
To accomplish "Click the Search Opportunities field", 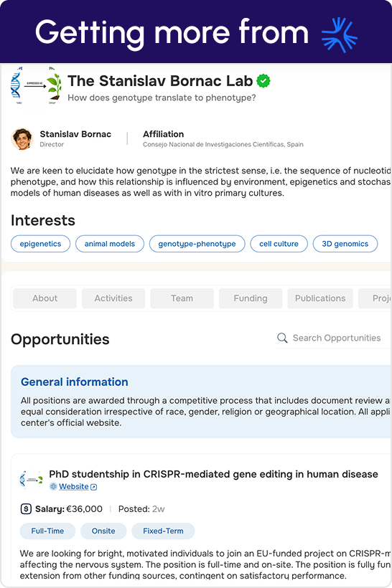I will (x=334, y=338).
